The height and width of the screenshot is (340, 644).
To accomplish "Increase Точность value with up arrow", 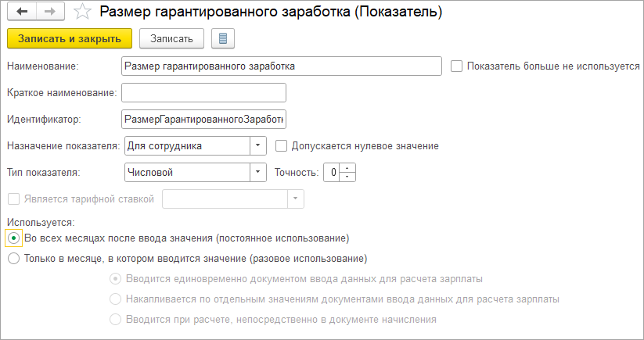I will [349, 168].
